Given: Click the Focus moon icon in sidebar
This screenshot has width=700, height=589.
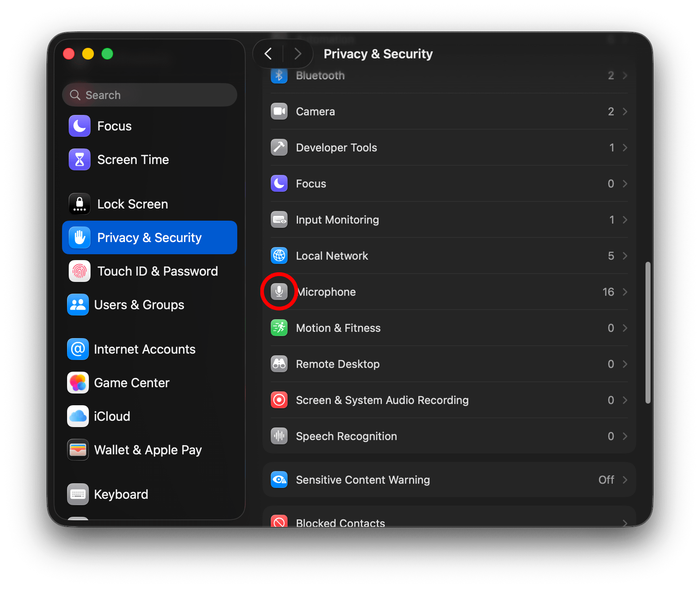Looking at the screenshot, I should [x=80, y=126].
